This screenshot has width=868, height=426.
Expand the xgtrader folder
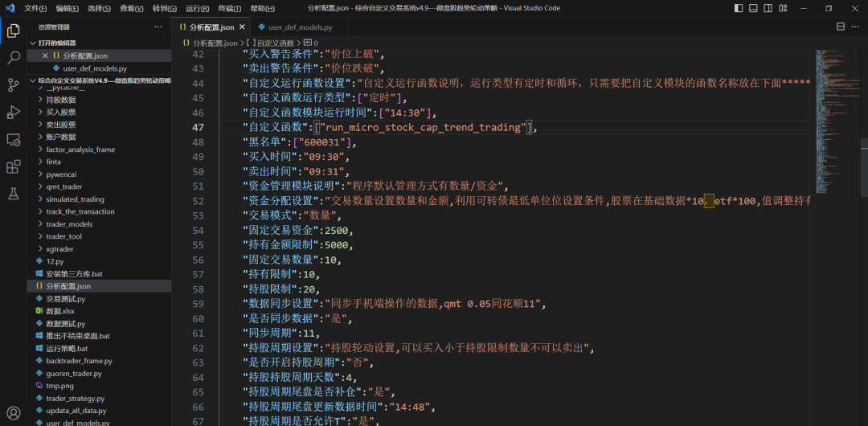pyautogui.click(x=100, y=248)
